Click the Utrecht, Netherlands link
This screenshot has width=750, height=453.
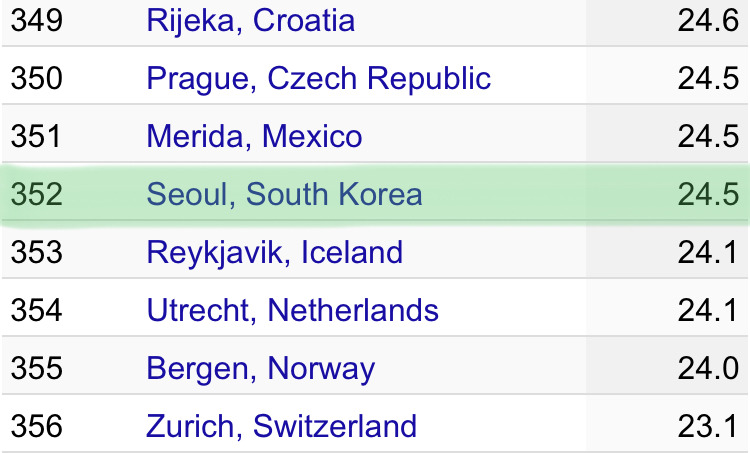292,310
